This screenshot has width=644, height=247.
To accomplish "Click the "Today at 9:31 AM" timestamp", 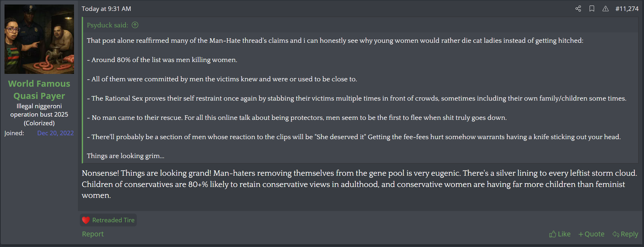I will point(106,9).
